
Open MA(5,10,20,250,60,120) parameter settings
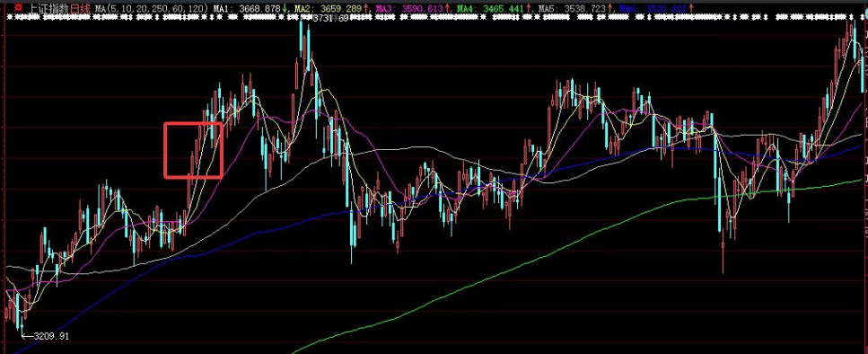(152, 8)
